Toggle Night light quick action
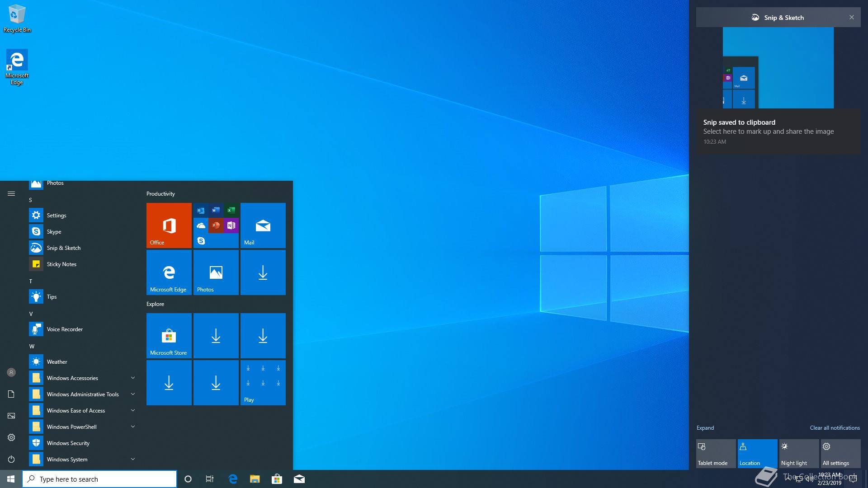This screenshot has height=488, width=868. coord(799,454)
